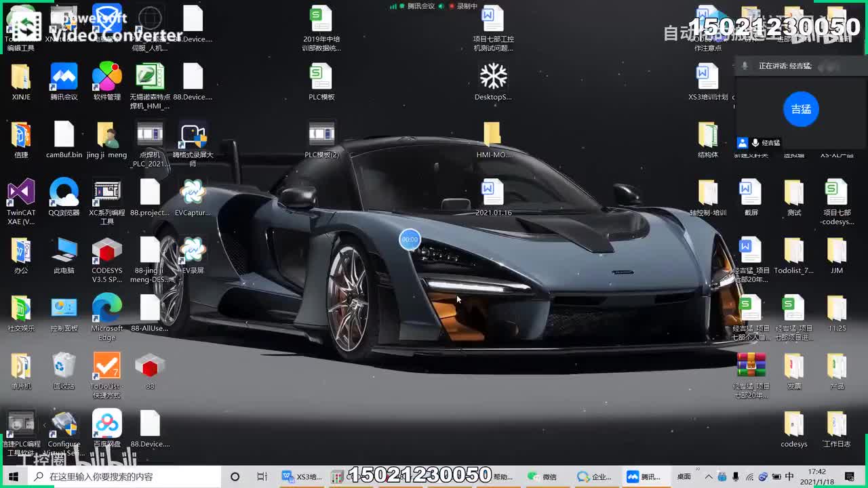Launch Microsoft Edge from the desktop
868x488 pixels.
pyautogui.click(x=107, y=317)
